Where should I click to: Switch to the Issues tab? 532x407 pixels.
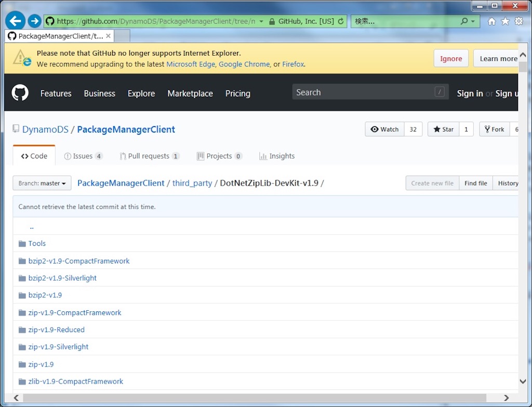tap(83, 156)
